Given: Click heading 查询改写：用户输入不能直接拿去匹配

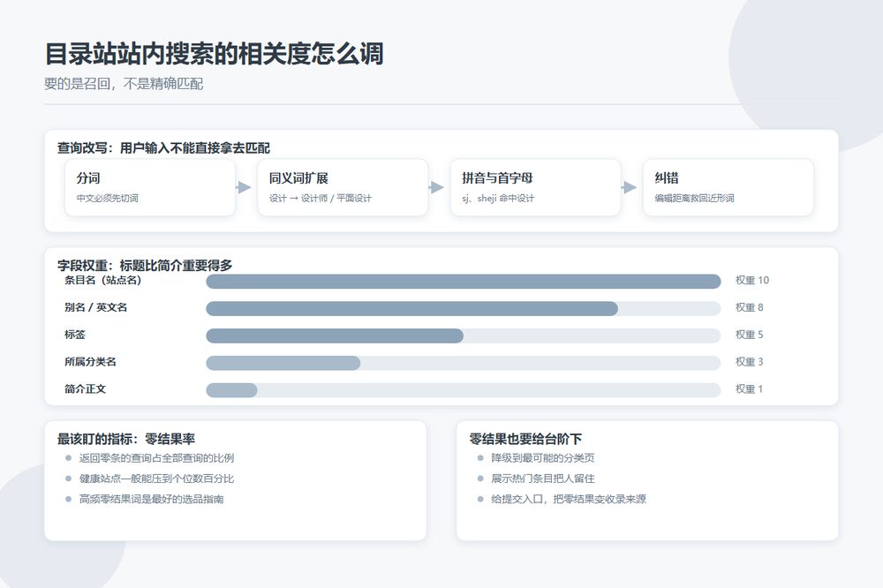Looking at the screenshot, I should pos(163,148).
